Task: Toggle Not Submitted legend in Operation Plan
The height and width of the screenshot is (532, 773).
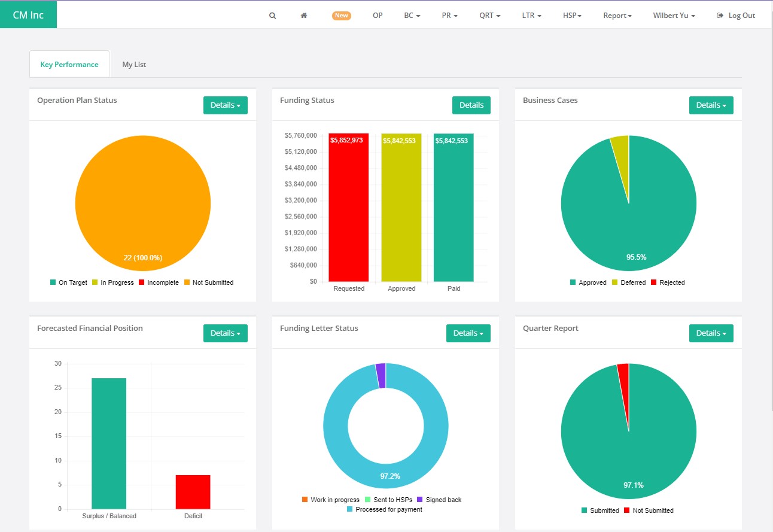Action: pos(209,282)
